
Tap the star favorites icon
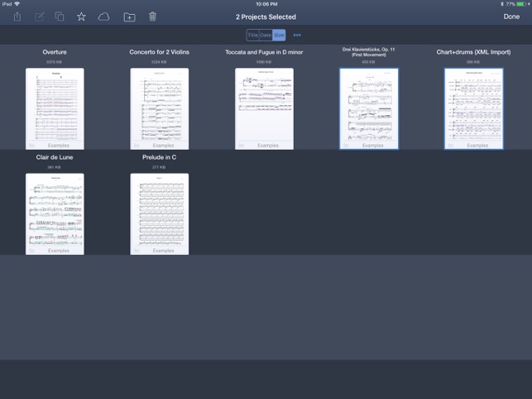(x=81, y=17)
